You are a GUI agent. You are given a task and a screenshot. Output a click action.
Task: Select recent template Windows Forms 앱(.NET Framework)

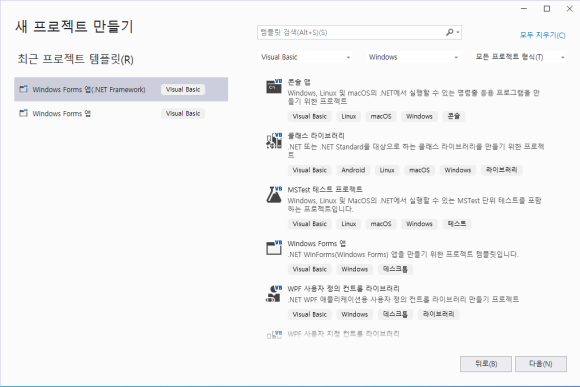121,89
